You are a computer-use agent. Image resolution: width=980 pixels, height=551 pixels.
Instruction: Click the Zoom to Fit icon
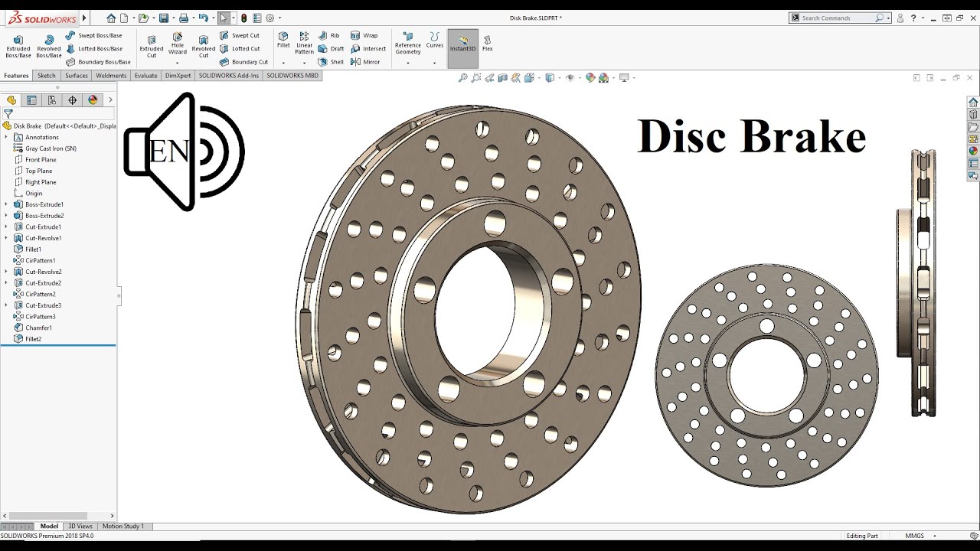(462, 78)
